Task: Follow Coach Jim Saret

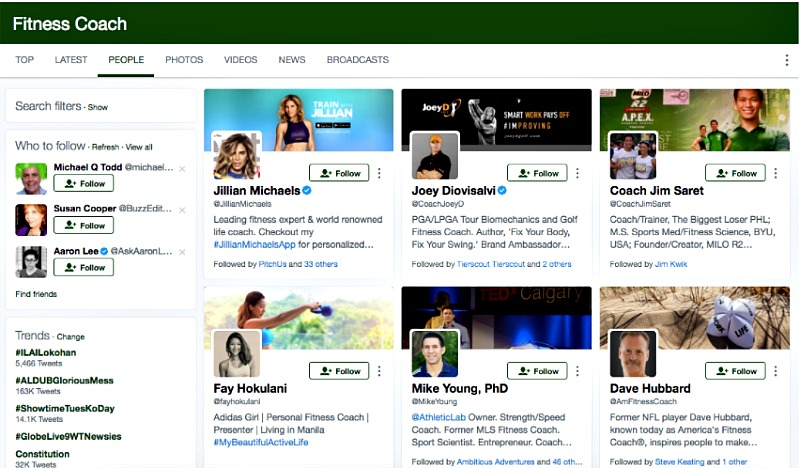Action: pos(735,174)
